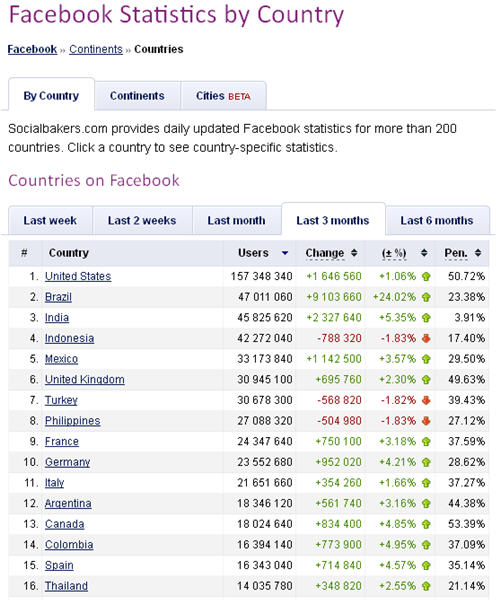Open the Philippines country link
The height and width of the screenshot is (604, 500).
(72, 421)
